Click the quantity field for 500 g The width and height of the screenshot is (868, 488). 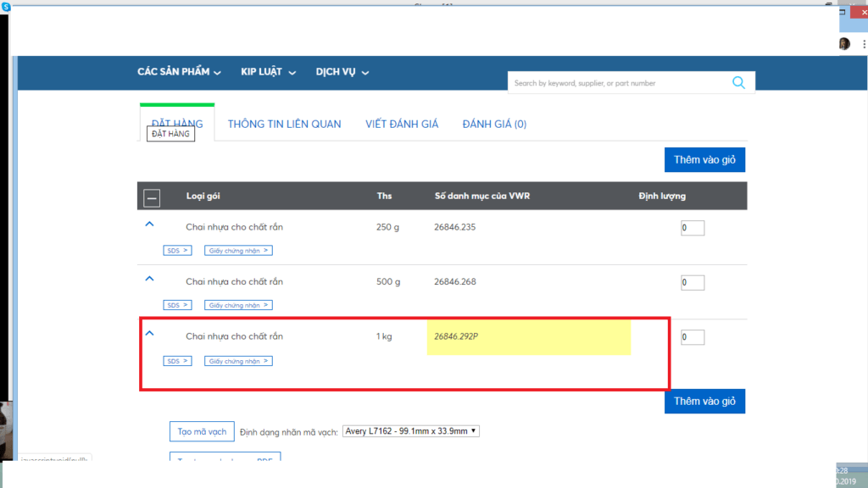[693, 283]
